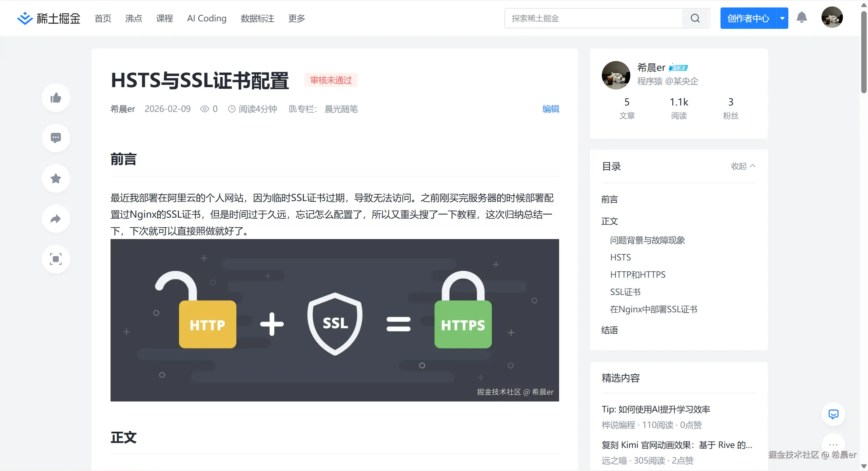Screen dimensions: 868x471
Task: Open notifications via the bell icon
Action: pos(802,17)
